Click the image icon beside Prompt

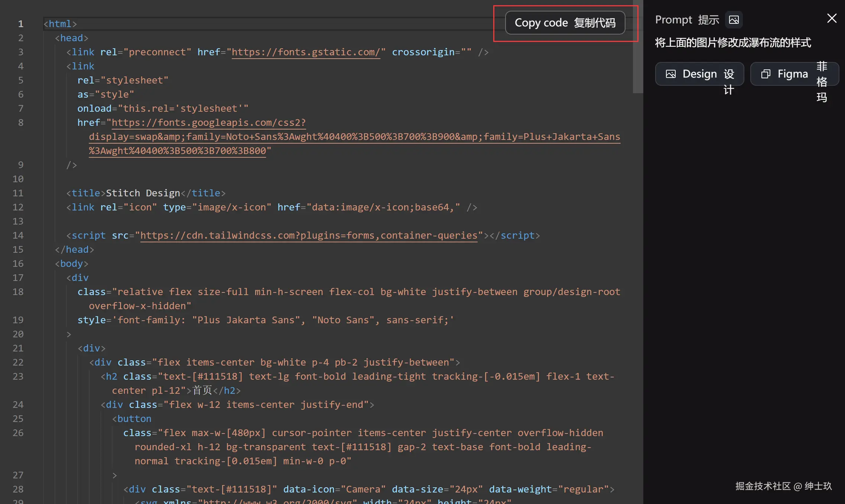[734, 20]
